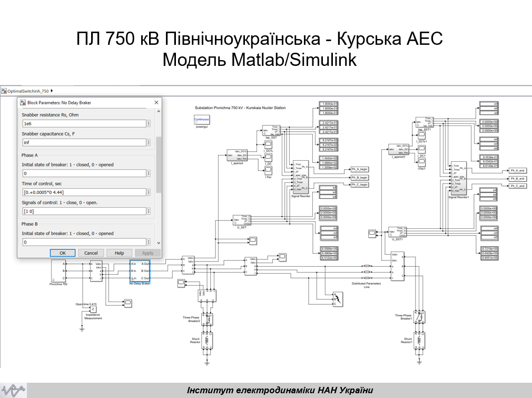Open the I Per1 scope block
The height and width of the screenshot is (398, 532).
[421, 162]
